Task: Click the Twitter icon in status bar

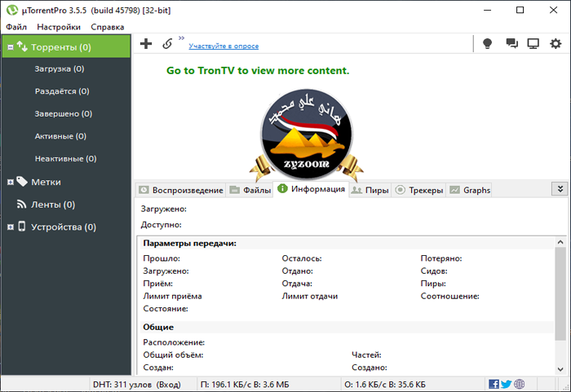Action: (x=507, y=384)
